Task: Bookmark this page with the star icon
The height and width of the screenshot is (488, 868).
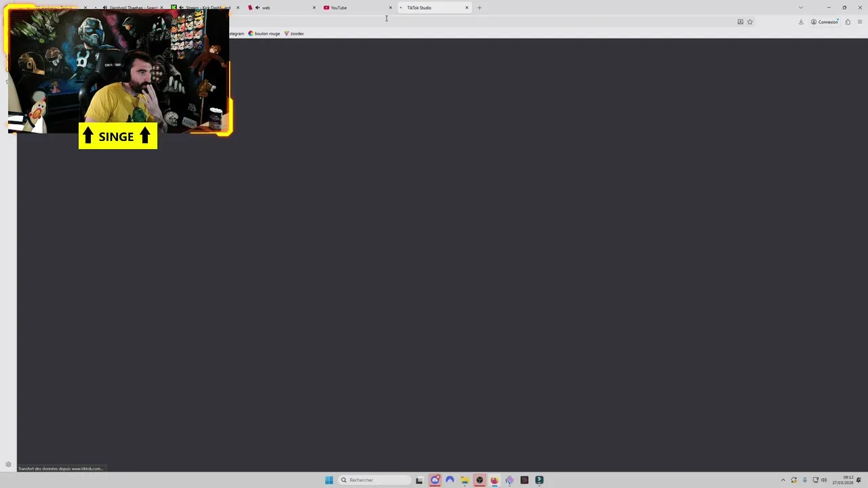Action: (750, 22)
